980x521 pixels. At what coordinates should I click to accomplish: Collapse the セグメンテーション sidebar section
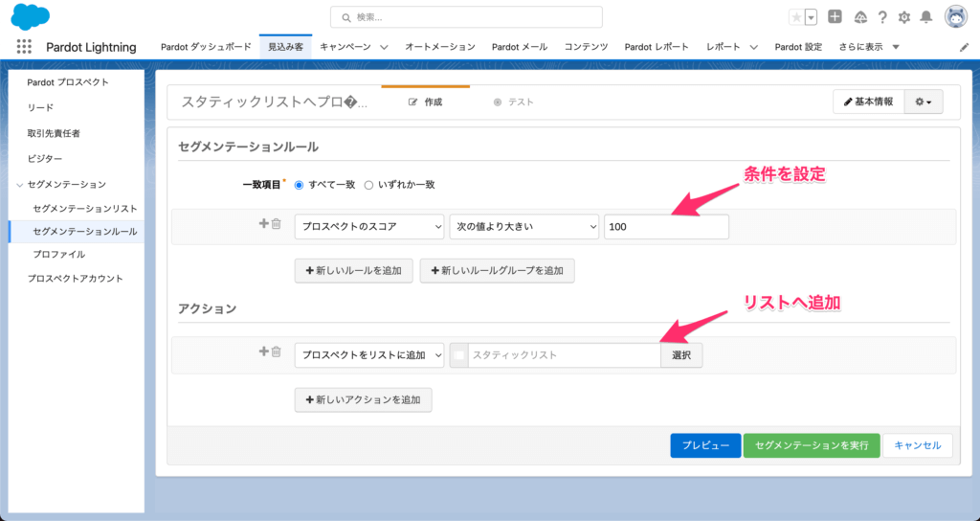(x=20, y=185)
